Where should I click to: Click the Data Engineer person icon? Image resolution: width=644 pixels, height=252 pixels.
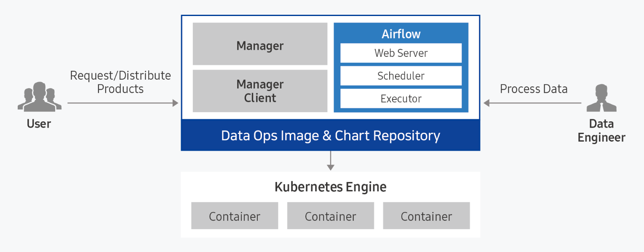pyautogui.click(x=601, y=98)
